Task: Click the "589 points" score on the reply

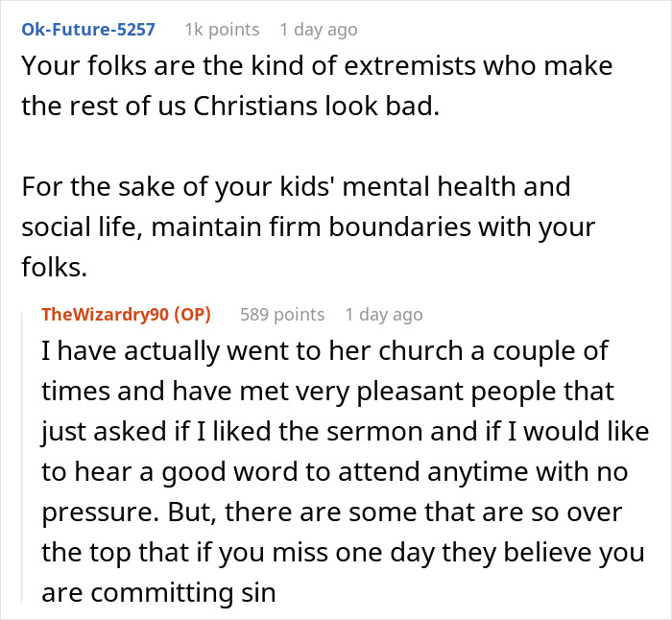Action: (x=282, y=314)
